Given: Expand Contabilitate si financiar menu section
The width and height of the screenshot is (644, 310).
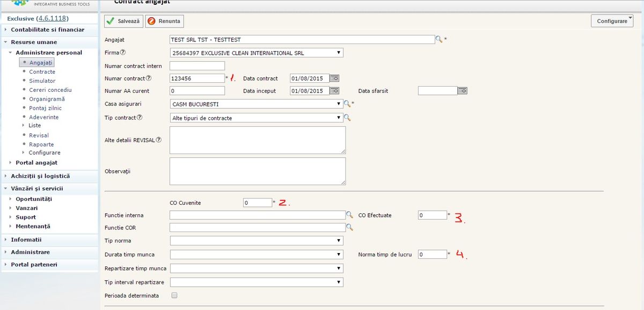Looking at the screenshot, I should 47,30.
